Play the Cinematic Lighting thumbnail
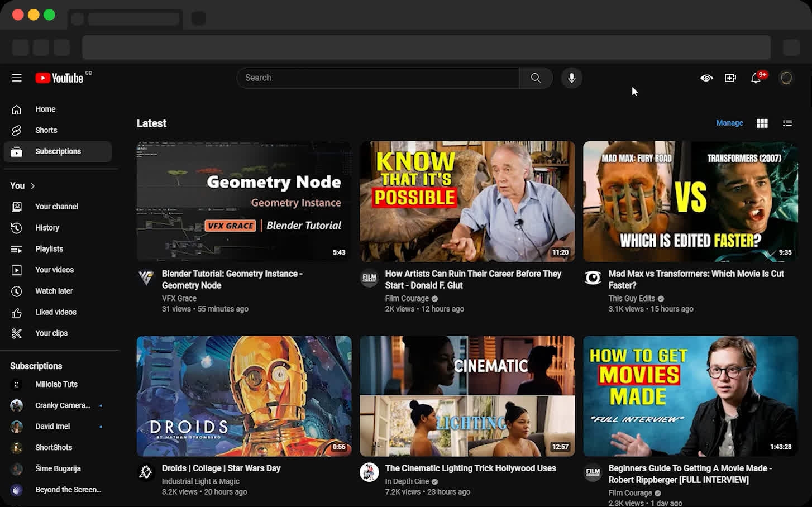This screenshot has height=507, width=812. point(467,396)
